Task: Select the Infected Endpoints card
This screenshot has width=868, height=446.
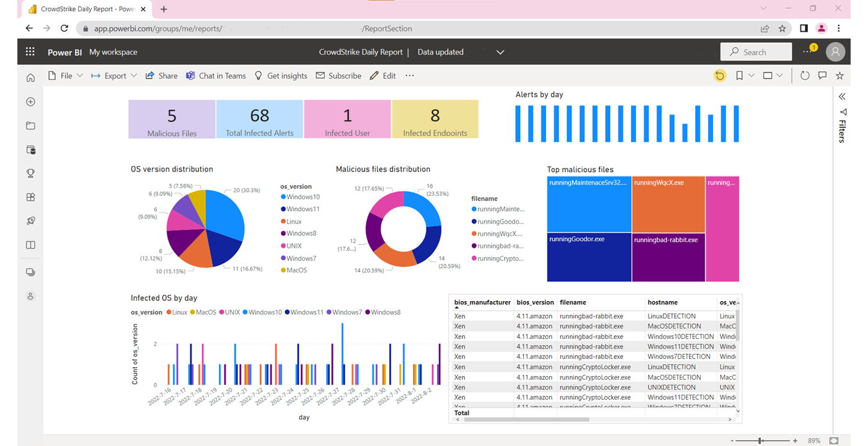Action: (x=435, y=119)
